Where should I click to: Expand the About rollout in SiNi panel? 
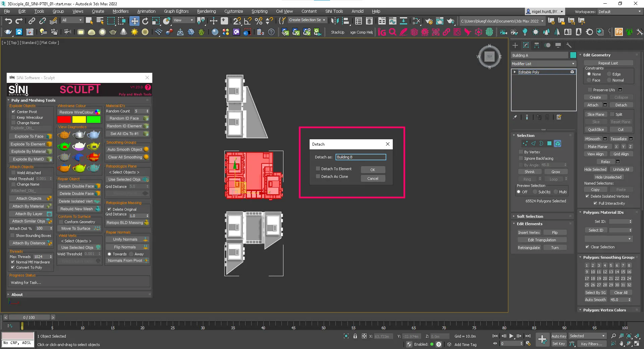[17, 295]
